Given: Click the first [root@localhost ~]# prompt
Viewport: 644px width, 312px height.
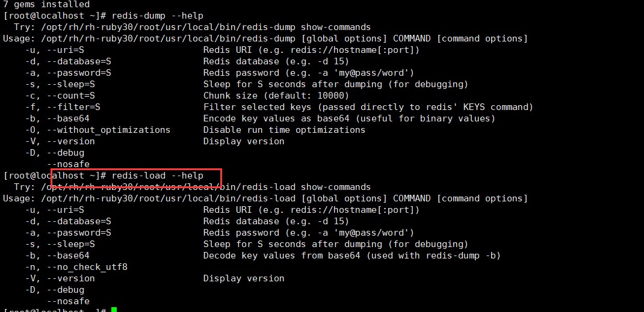Looking at the screenshot, I should (x=55, y=16).
